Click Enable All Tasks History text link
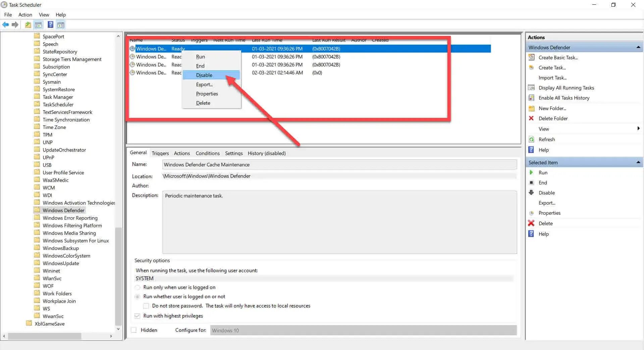This screenshot has width=644, height=350. [564, 98]
